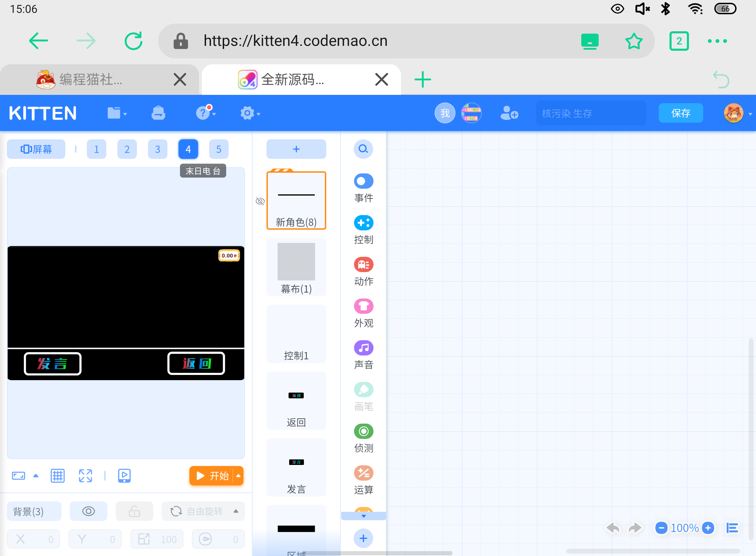
Task: Select the 新角色(8) sprite thumbnail
Action: 296,201
